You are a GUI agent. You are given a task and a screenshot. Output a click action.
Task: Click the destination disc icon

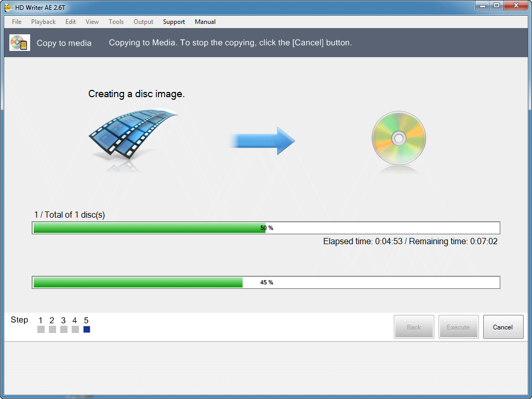click(398, 138)
